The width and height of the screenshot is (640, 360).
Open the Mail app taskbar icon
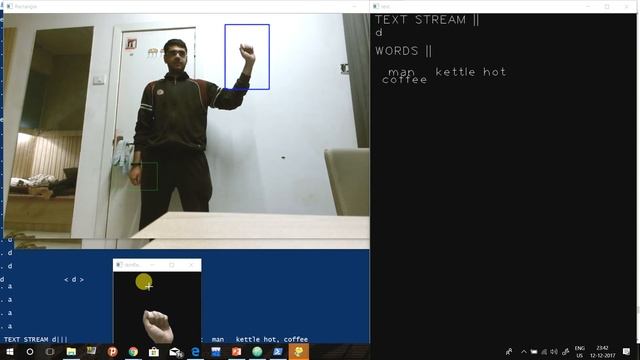[176, 352]
